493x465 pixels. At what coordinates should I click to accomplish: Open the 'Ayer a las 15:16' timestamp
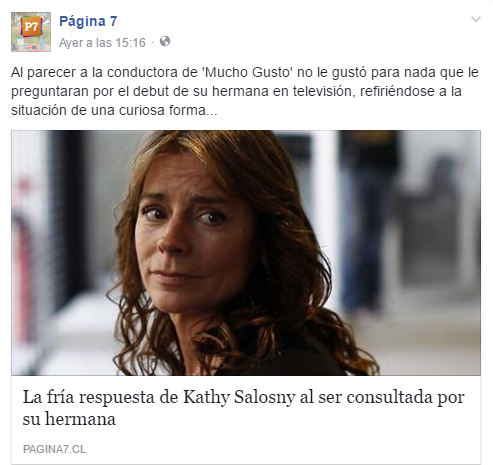click(x=102, y=43)
